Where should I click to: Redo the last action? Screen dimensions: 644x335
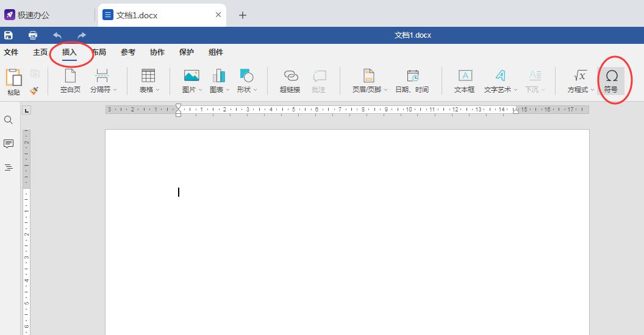click(x=82, y=35)
